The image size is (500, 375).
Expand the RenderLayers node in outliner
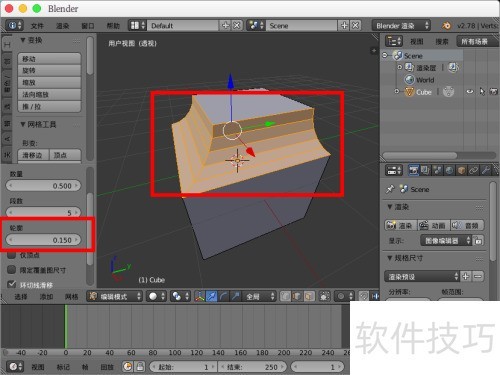click(x=400, y=67)
